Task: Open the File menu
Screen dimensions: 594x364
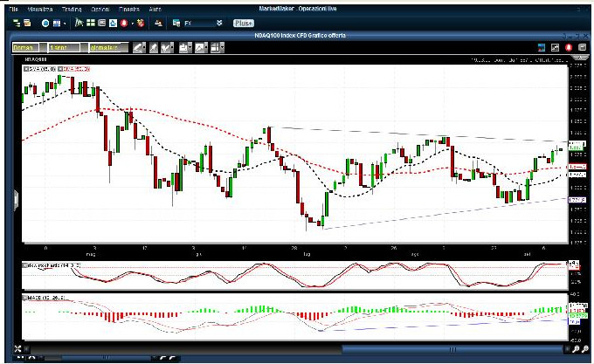Action: click(x=13, y=8)
